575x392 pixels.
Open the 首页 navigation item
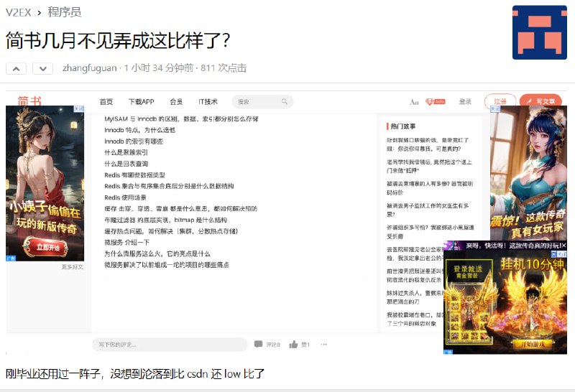tap(106, 102)
